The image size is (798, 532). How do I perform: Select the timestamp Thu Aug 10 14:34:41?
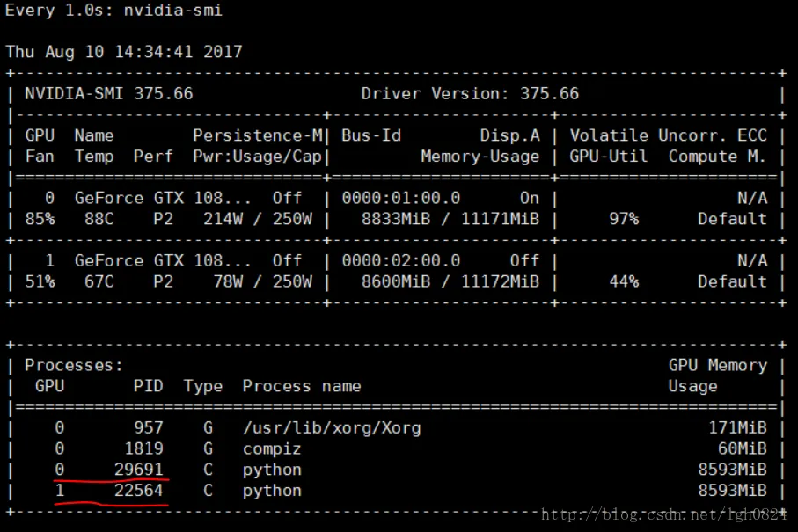point(99,51)
